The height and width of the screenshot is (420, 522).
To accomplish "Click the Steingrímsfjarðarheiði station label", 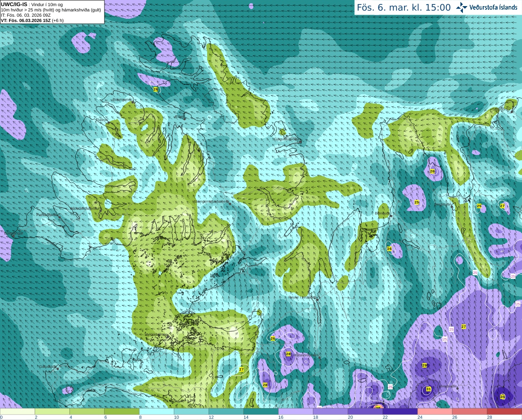I will (211, 201).
